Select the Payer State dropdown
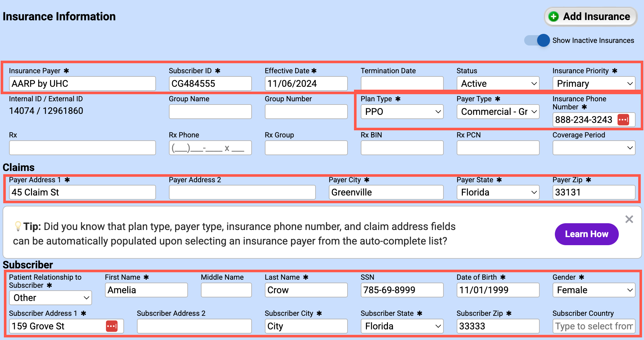The height and width of the screenshot is (340, 644). pos(498,192)
